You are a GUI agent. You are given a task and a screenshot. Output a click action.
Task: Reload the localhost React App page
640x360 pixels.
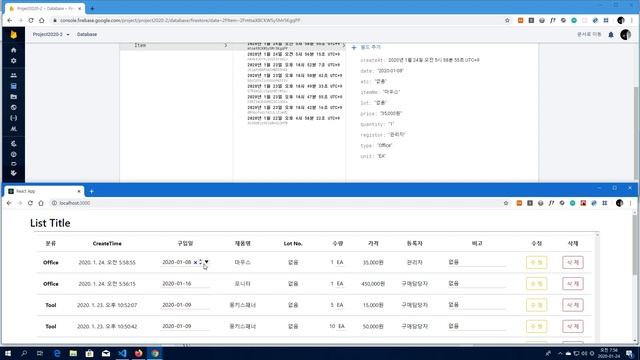pos(30,203)
